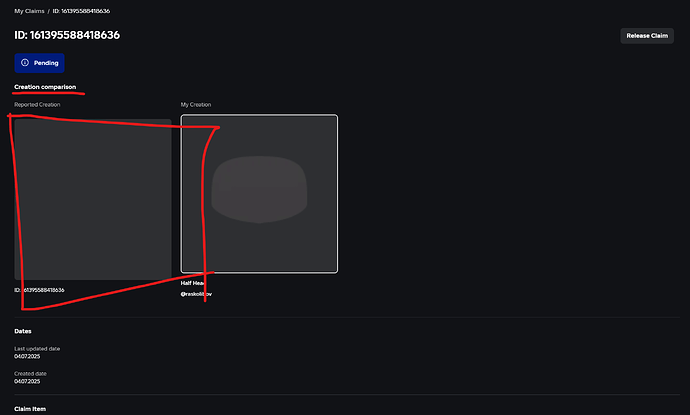The width and height of the screenshot is (690, 415).
Task: Open the Reported Creation thumbnail
Action: [93, 199]
